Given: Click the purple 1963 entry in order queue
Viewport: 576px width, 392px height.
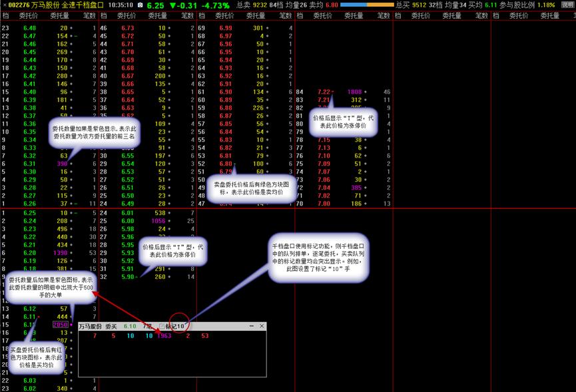Looking at the screenshot, I should click(163, 336).
